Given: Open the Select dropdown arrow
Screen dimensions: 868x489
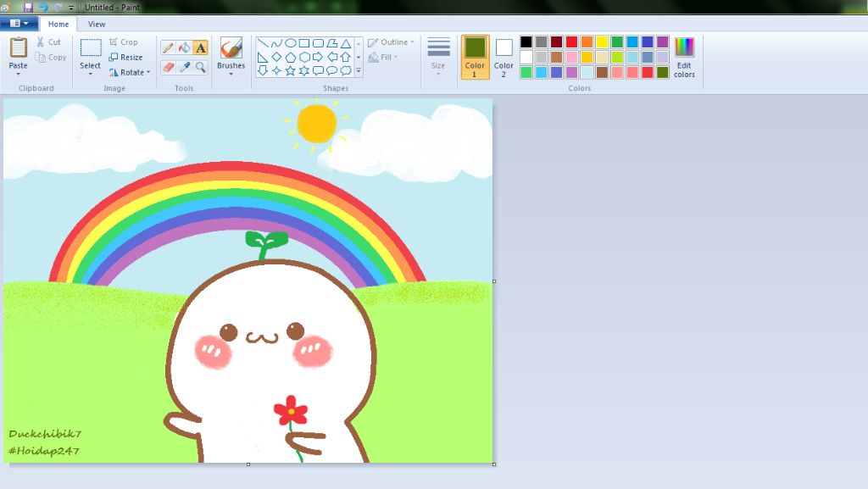Looking at the screenshot, I should [90, 74].
